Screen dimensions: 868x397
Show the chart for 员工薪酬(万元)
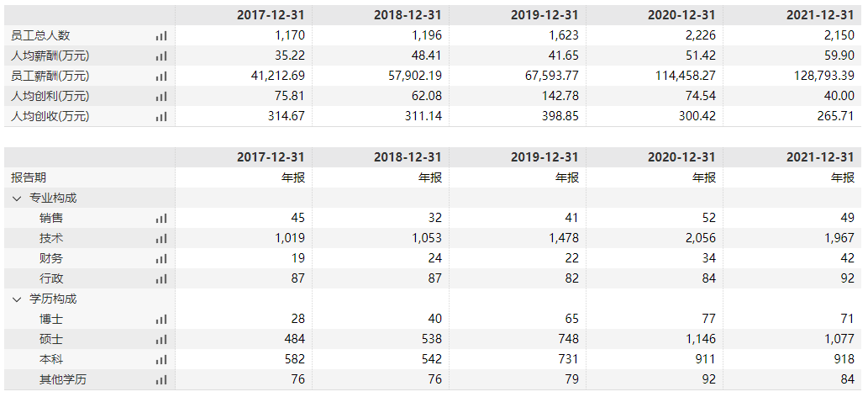tap(161, 76)
